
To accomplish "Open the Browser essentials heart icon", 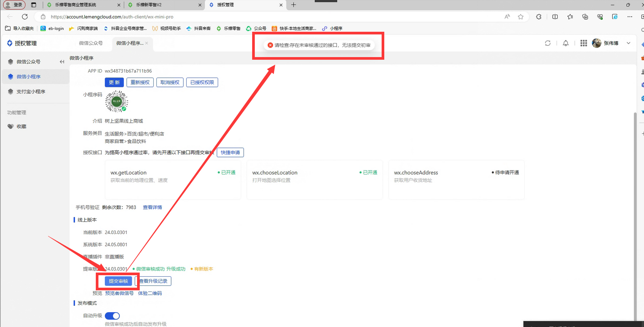I will [x=600, y=17].
